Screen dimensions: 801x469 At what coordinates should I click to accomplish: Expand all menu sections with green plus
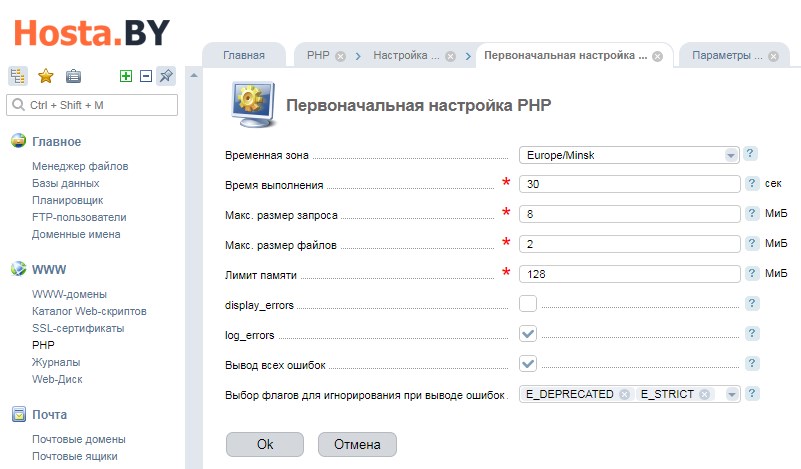tap(126, 76)
